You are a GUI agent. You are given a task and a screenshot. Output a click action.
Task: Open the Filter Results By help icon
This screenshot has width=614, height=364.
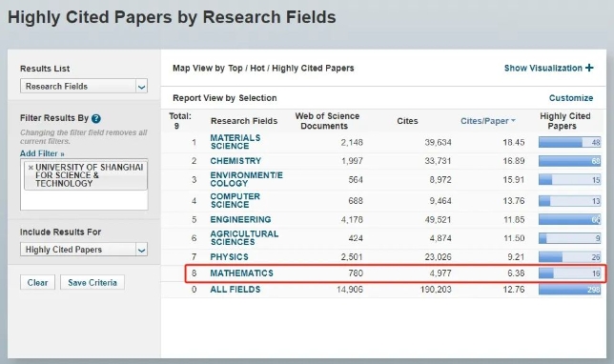click(x=96, y=118)
